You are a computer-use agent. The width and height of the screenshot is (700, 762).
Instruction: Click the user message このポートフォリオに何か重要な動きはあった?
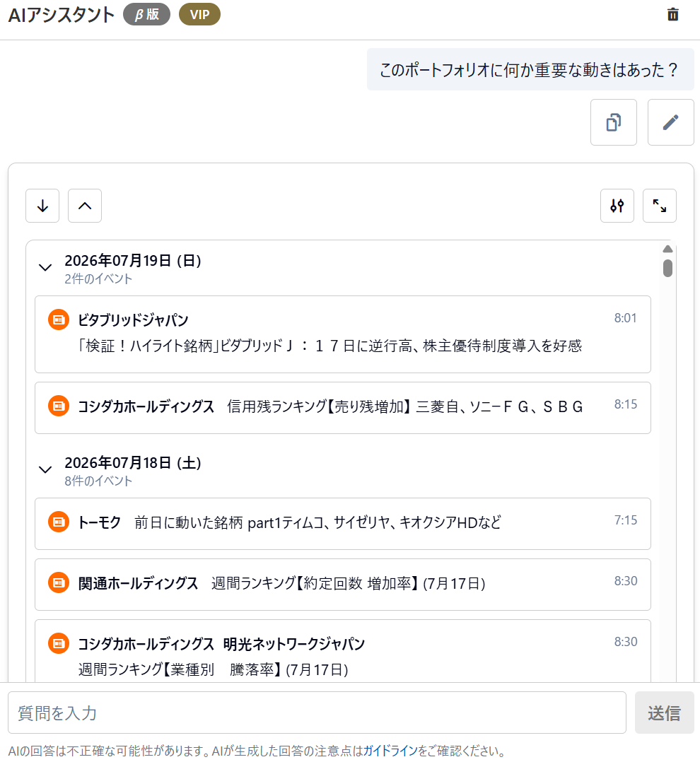pos(530,69)
